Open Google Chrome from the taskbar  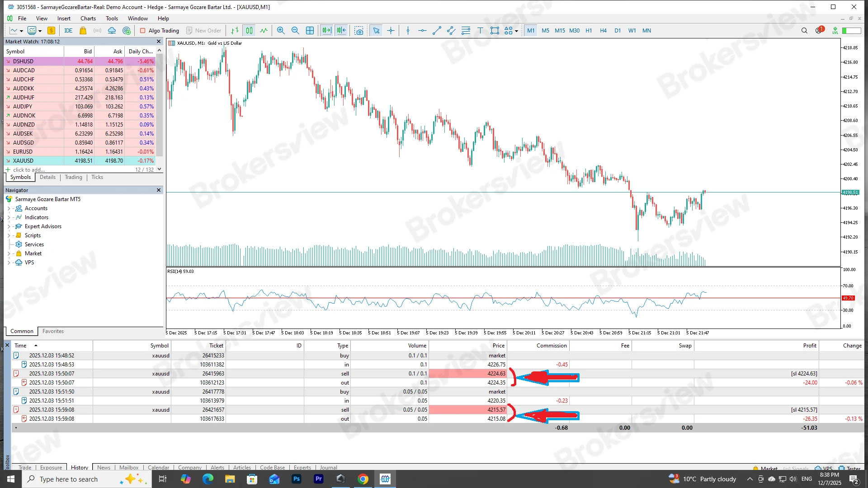click(x=363, y=479)
